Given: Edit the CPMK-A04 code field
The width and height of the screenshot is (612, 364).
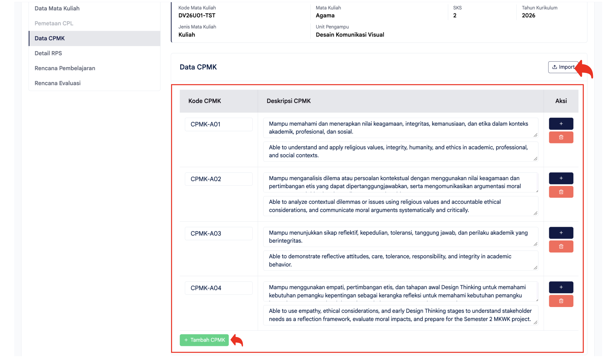Looking at the screenshot, I should [x=219, y=288].
